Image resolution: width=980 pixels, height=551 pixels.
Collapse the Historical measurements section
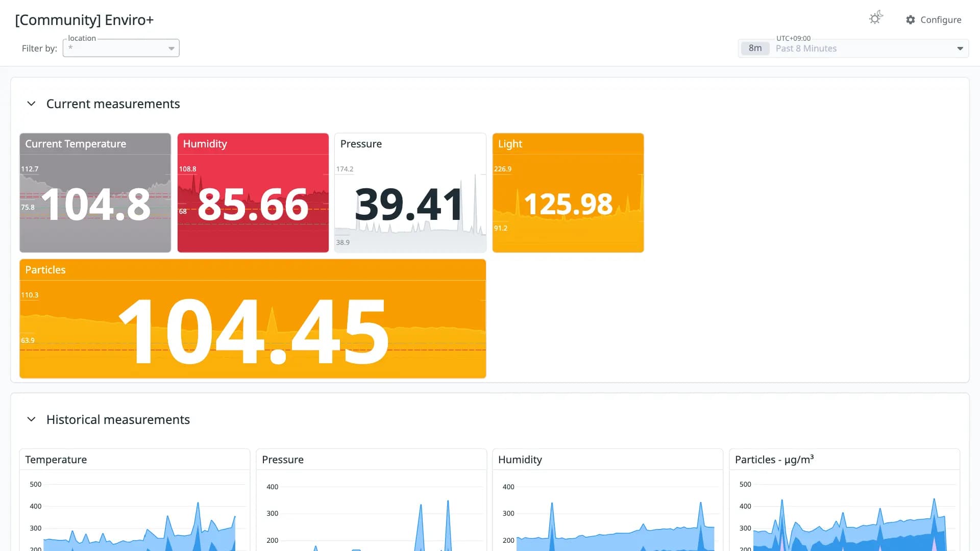point(31,419)
